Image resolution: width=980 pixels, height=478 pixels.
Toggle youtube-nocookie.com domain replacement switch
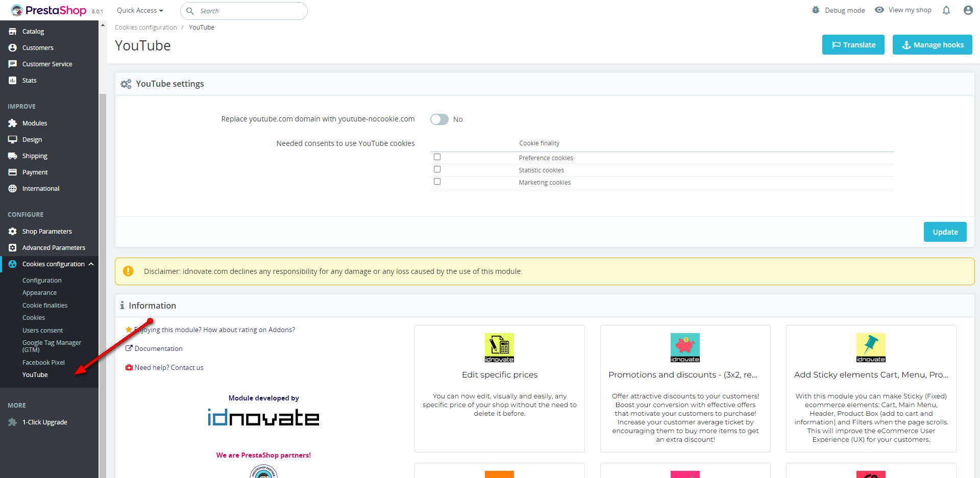point(439,119)
